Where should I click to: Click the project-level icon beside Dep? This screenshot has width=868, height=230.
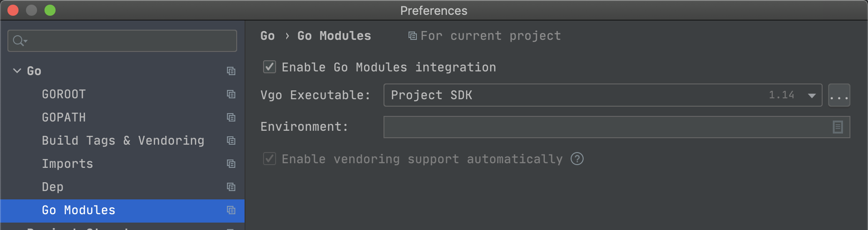231,187
